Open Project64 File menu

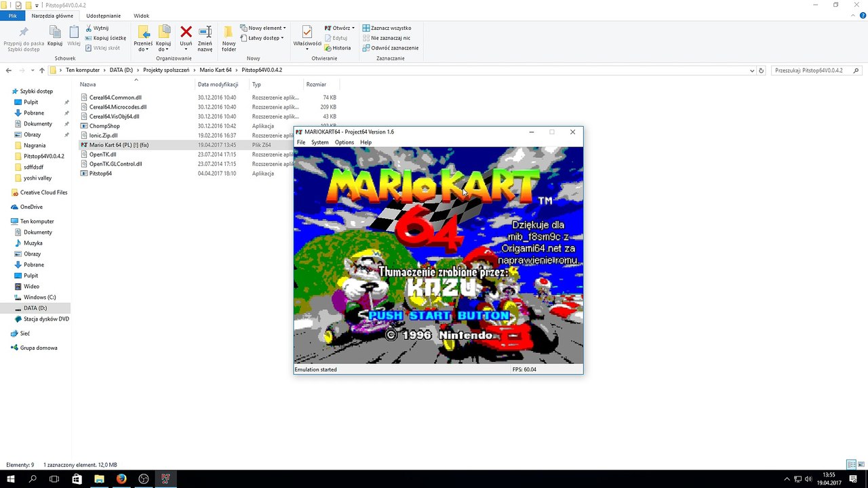(x=301, y=142)
